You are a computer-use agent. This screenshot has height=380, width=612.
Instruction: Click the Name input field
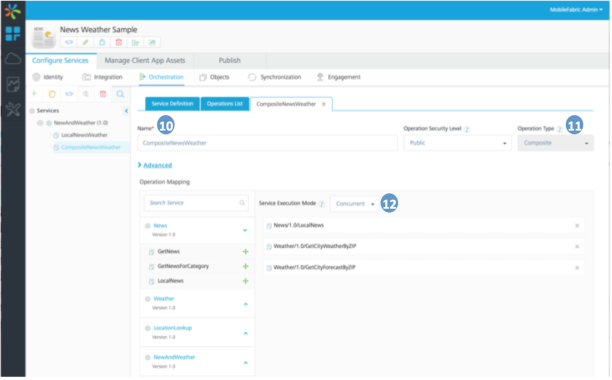(x=267, y=143)
